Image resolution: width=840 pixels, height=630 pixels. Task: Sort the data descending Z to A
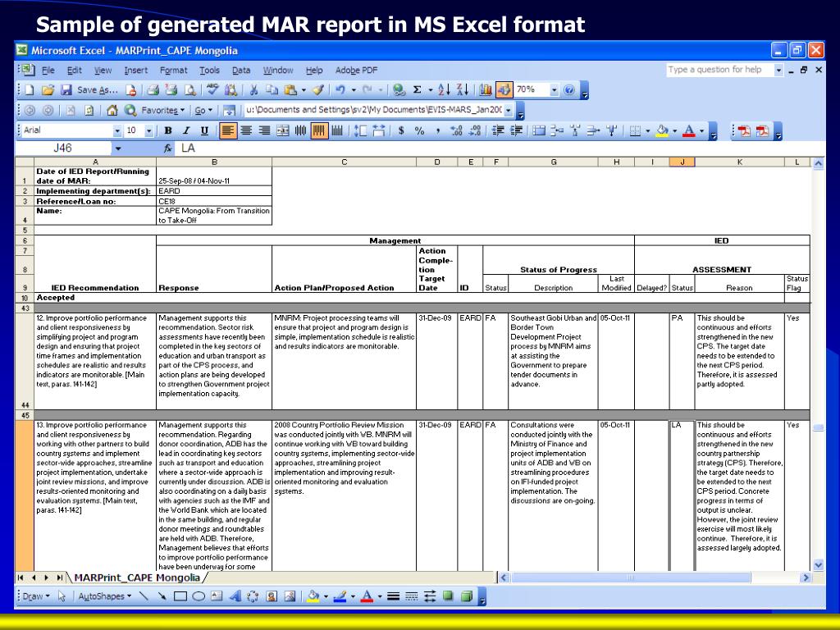(x=463, y=90)
